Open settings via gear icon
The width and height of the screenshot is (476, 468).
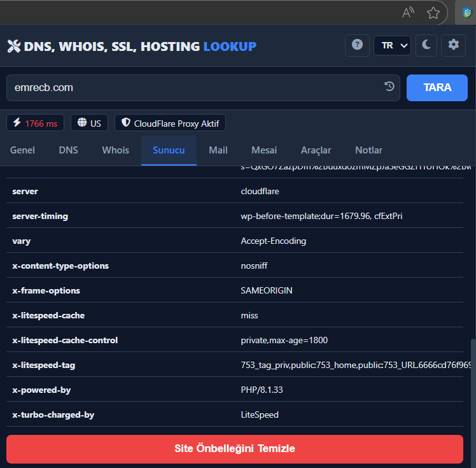453,45
